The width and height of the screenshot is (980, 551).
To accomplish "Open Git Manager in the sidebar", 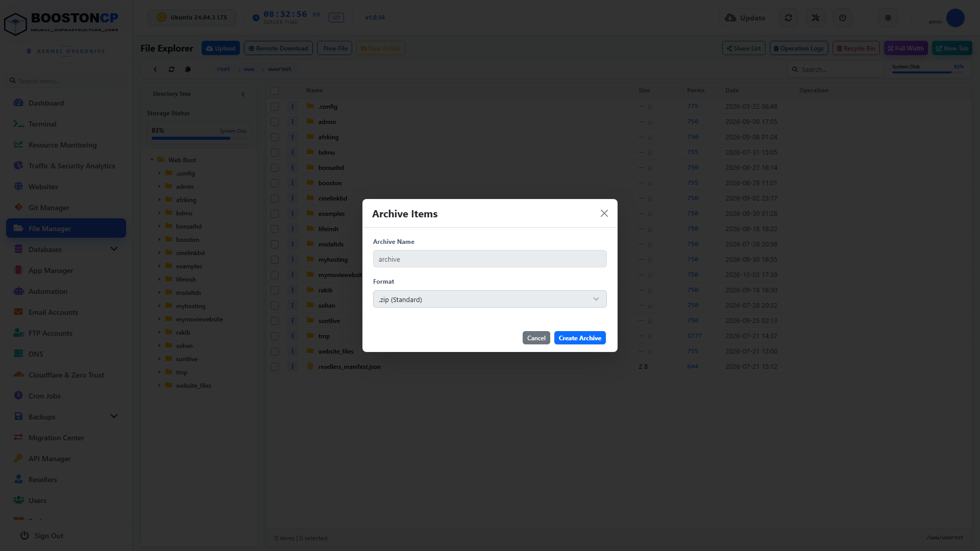I will [x=66, y=207].
